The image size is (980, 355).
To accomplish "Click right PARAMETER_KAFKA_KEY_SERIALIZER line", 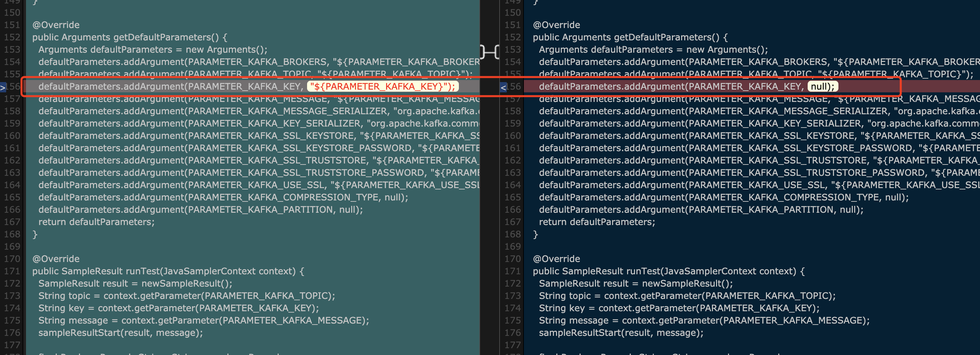I will tap(759, 124).
